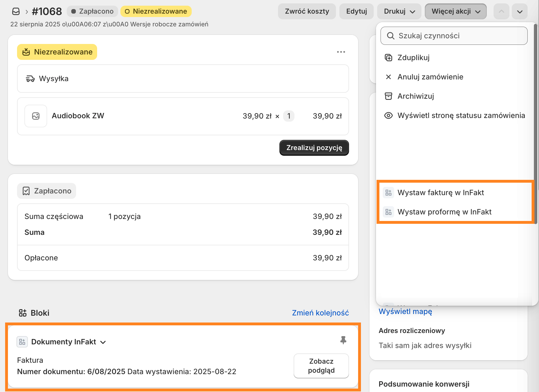Click the X icon next to Anuluj zamówienie
The width and height of the screenshot is (539, 392).
388,77
